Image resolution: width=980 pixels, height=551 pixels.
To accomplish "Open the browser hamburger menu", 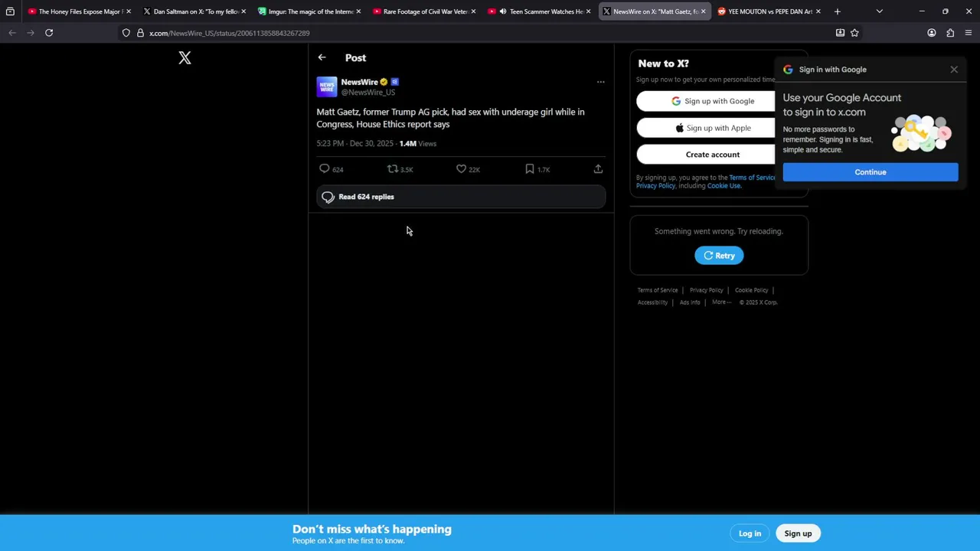I will point(969,33).
